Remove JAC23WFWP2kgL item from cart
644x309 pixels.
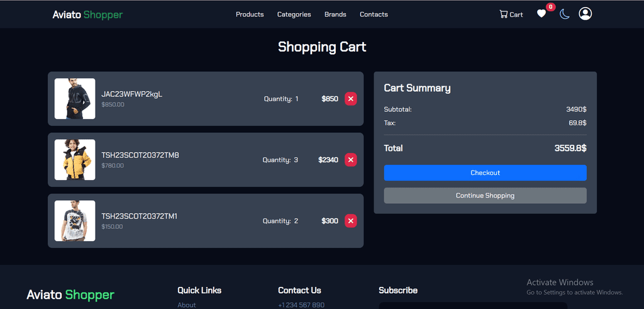[351, 99]
